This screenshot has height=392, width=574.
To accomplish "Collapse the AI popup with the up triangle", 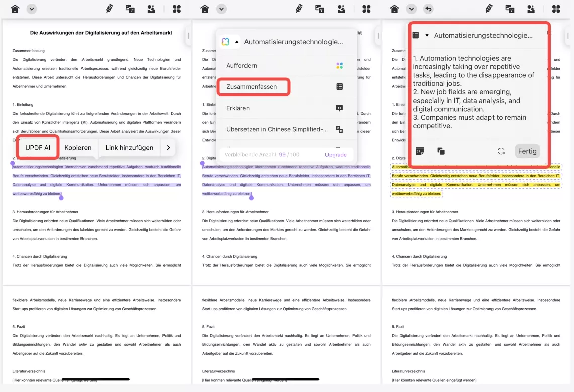I will pyautogui.click(x=237, y=42).
